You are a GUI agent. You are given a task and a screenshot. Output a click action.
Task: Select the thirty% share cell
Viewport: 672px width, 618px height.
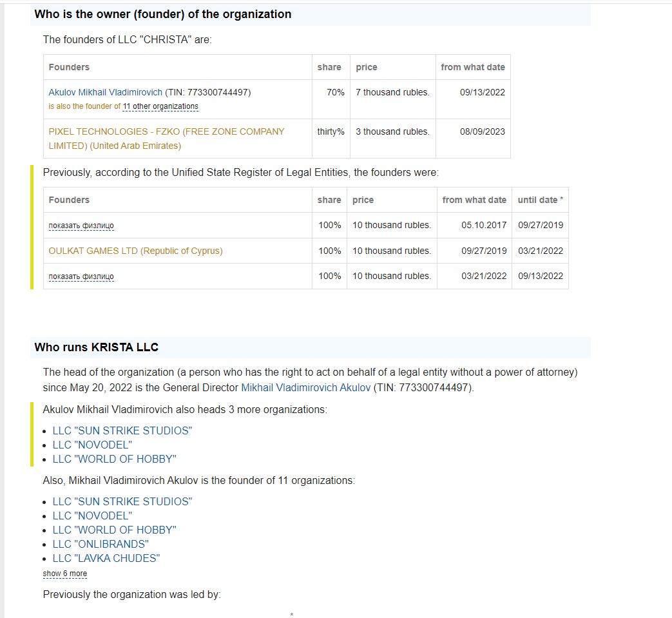coord(331,139)
